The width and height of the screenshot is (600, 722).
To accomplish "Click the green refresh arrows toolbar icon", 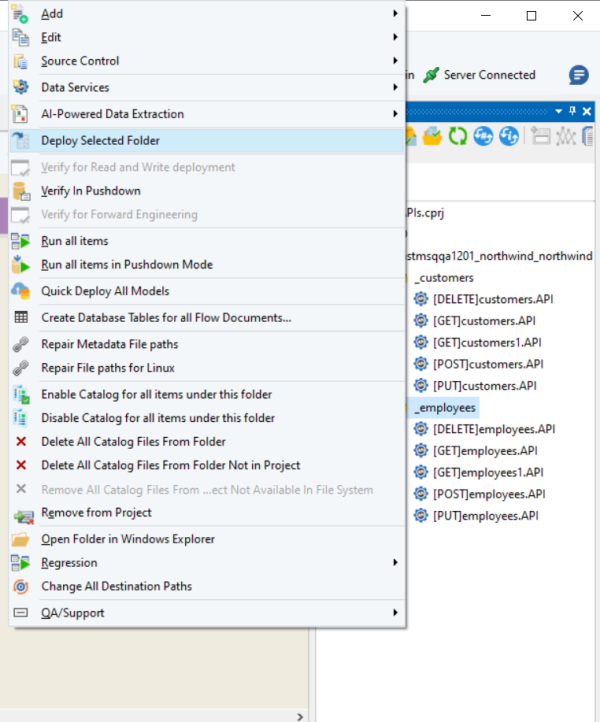I will click(x=458, y=137).
